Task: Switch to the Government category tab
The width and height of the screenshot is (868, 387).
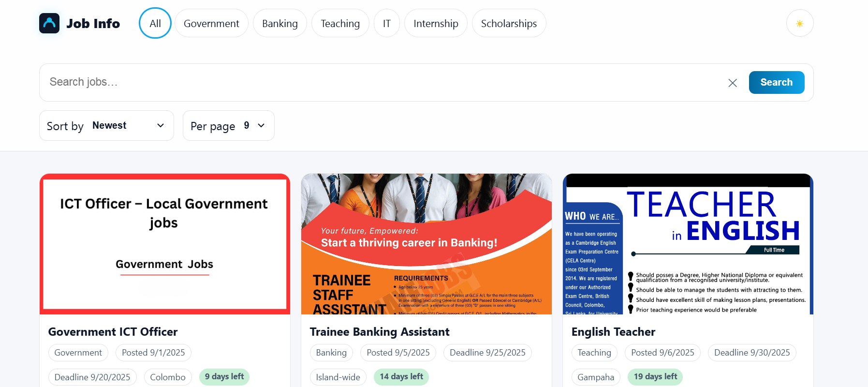Action: pyautogui.click(x=211, y=23)
